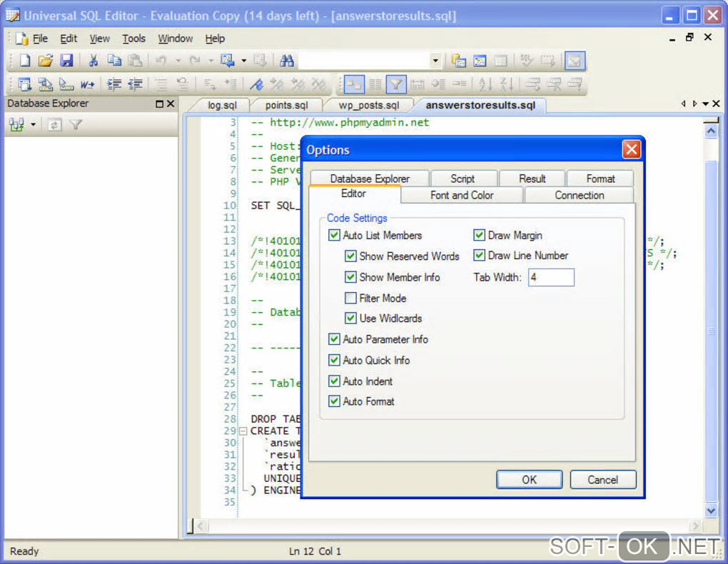This screenshot has width=728, height=564.
Task: Click the filter icon in Database Explorer
Action: [75, 124]
